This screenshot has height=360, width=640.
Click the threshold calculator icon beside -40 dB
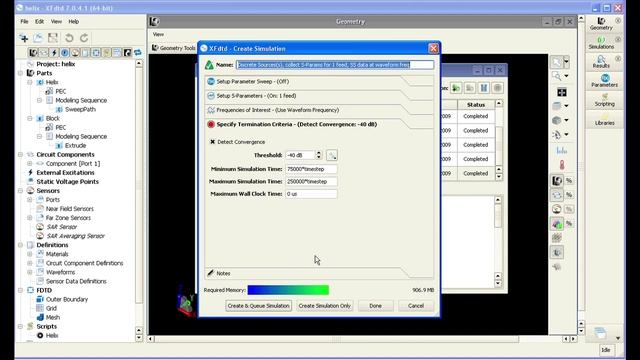point(332,155)
